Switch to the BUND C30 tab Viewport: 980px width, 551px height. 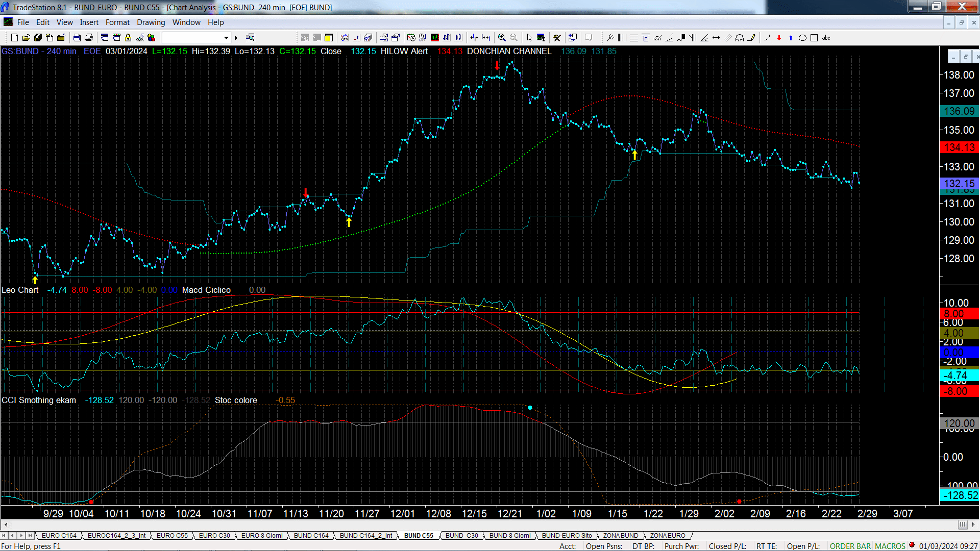461,536
